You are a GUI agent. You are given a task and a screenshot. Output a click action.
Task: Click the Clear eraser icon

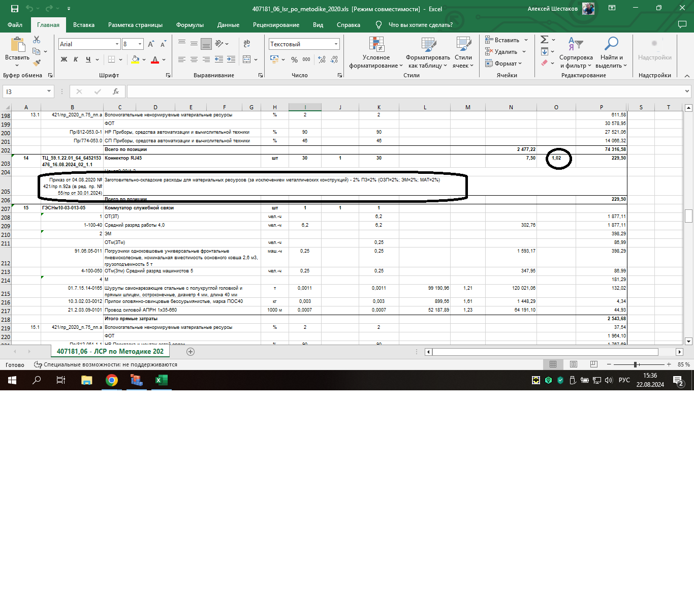click(x=544, y=63)
